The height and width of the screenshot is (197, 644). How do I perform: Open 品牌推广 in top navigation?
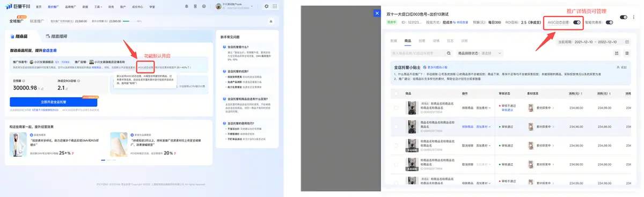70,6
